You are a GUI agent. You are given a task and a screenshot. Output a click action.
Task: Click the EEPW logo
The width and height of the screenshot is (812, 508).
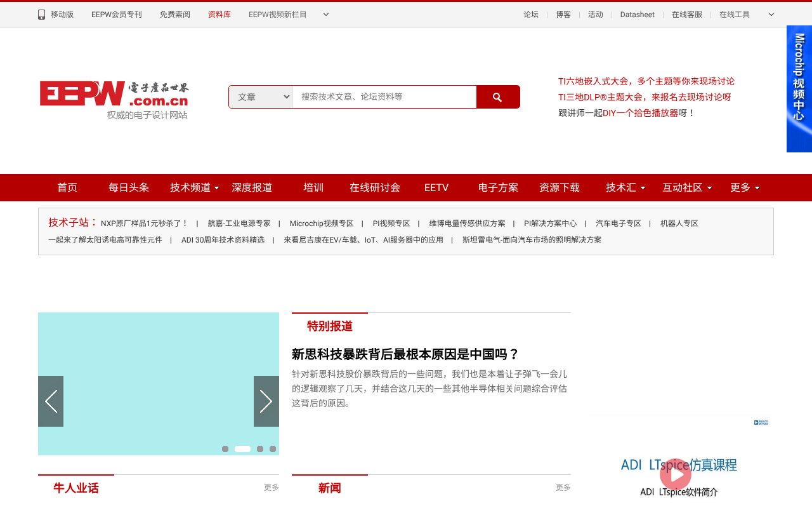114,94
